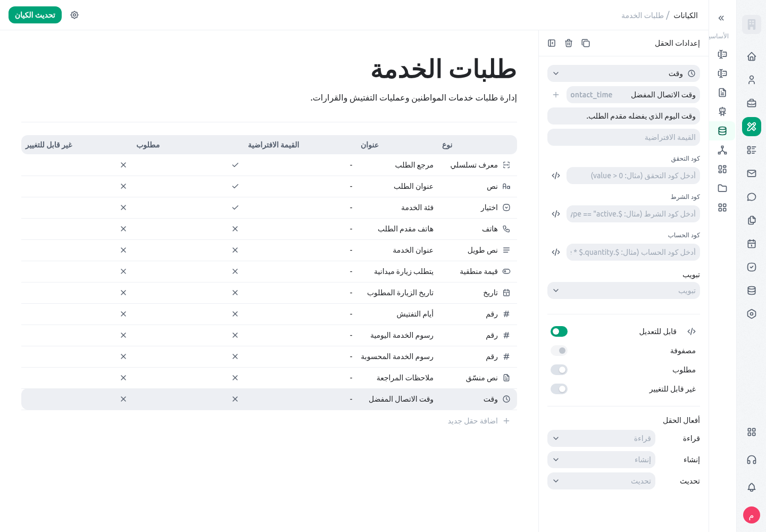Duplicate the field using the copy icon
The height and width of the screenshot is (532, 766).
tap(586, 43)
